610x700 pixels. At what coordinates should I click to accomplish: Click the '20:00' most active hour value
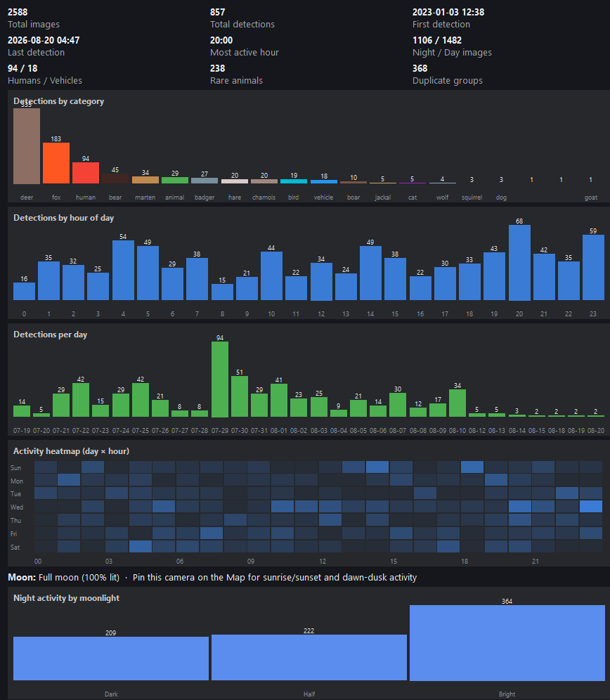[221, 40]
